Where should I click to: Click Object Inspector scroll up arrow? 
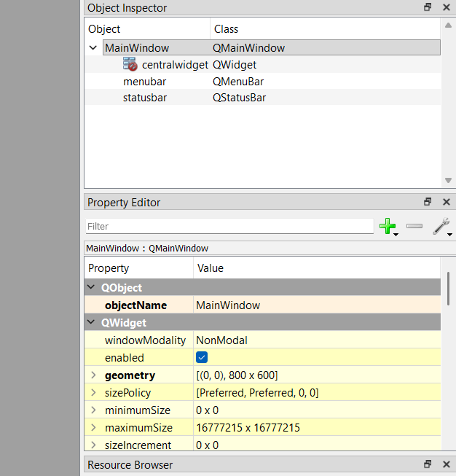point(448,26)
